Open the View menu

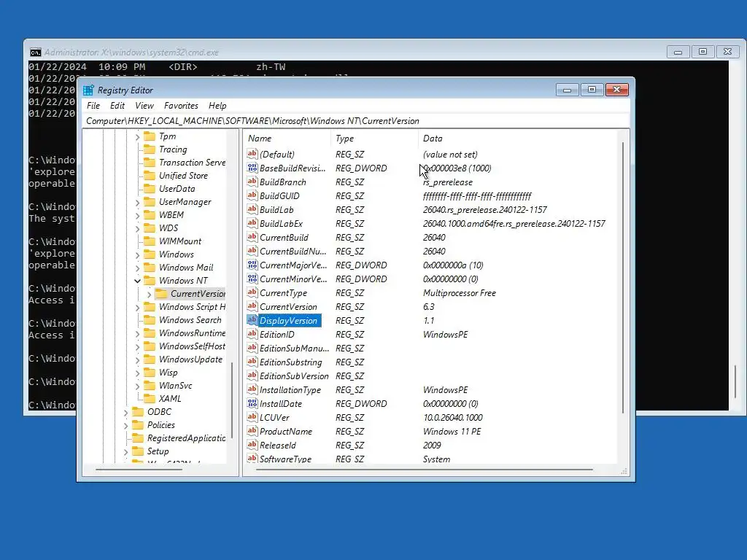(144, 106)
